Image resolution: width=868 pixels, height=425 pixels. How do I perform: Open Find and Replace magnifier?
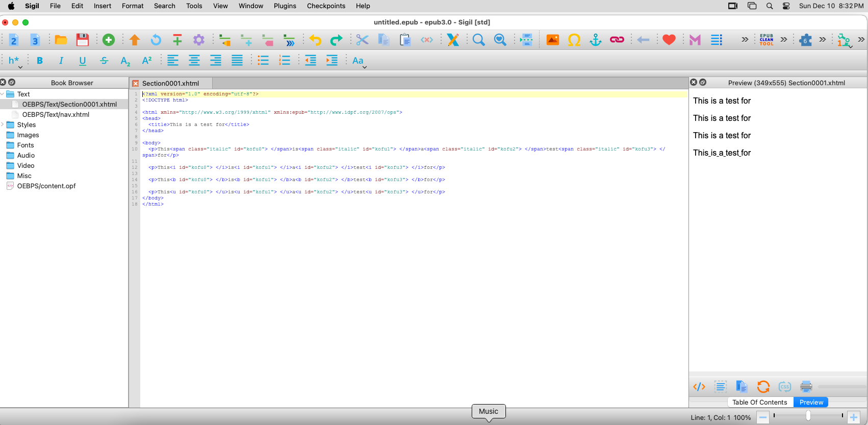(479, 40)
